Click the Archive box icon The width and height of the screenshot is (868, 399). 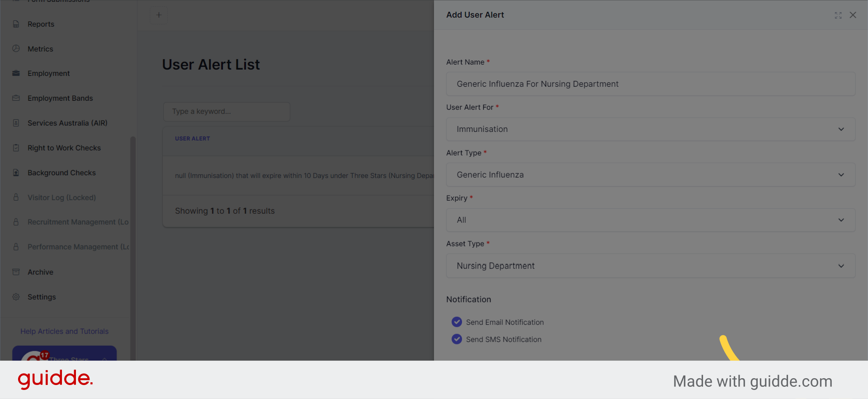[16, 272]
